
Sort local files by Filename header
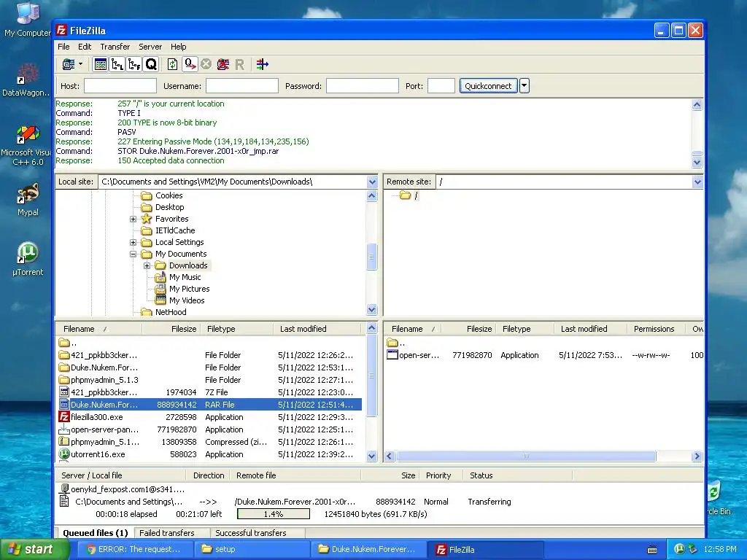pyautogui.click(x=98, y=329)
